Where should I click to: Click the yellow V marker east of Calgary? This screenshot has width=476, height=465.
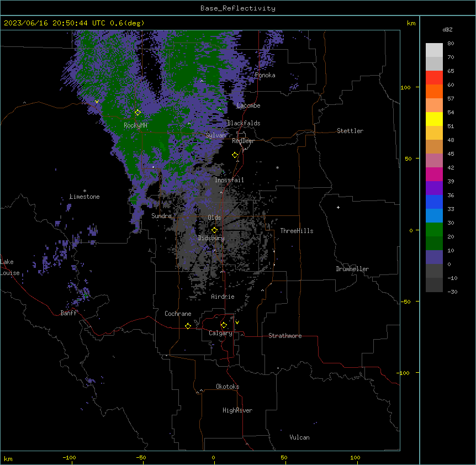click(237, 323)
